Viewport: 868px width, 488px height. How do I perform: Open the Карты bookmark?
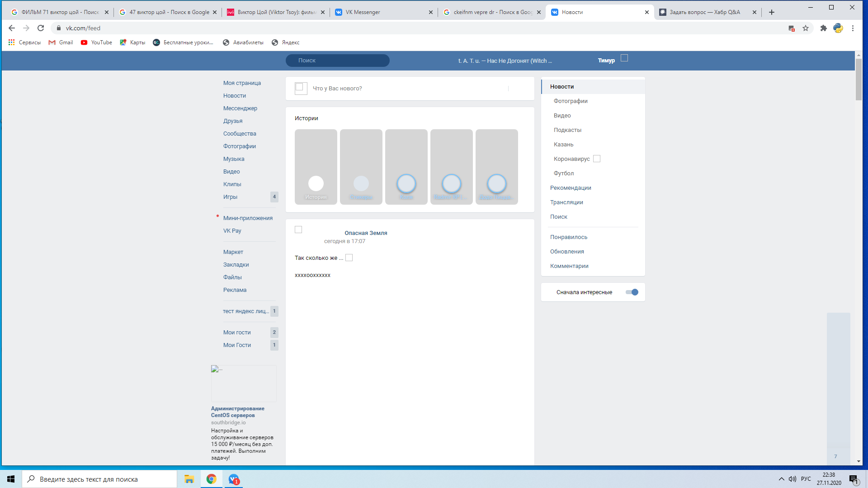pos(132,42)
